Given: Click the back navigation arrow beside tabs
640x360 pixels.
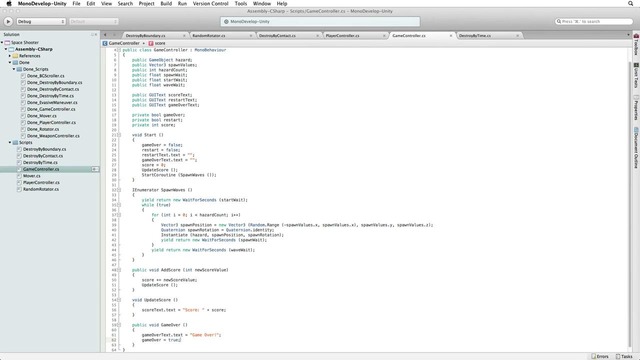Looking at the screenshot, I should point(105,35).
